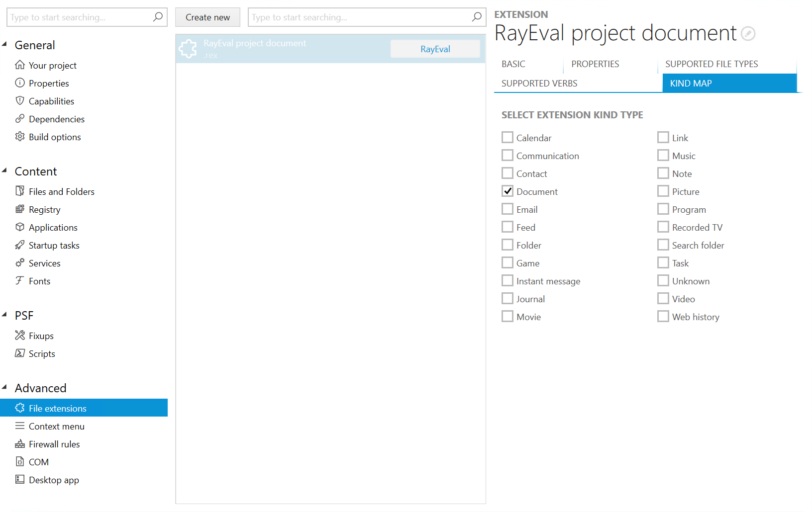The image size is (812, 512).
Task: Uncheck the Document kind type
Action: click(x=507, y=191)
